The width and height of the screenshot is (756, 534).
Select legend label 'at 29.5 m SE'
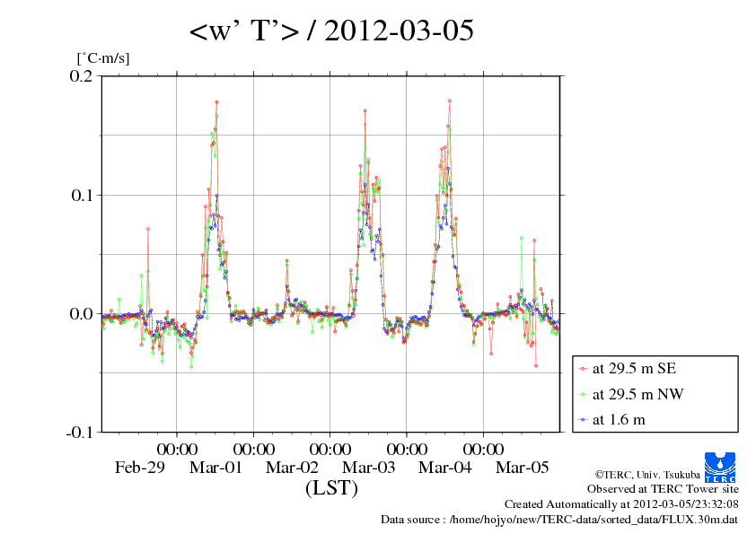pyautogui.click(x=635, y=369)
